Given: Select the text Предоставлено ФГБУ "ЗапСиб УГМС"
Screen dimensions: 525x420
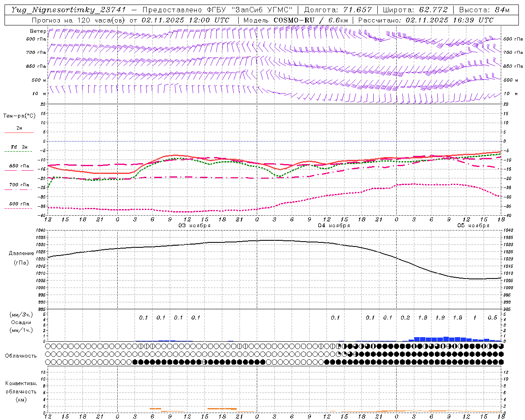Looking at the screenshot, I should tap(217, 10).
